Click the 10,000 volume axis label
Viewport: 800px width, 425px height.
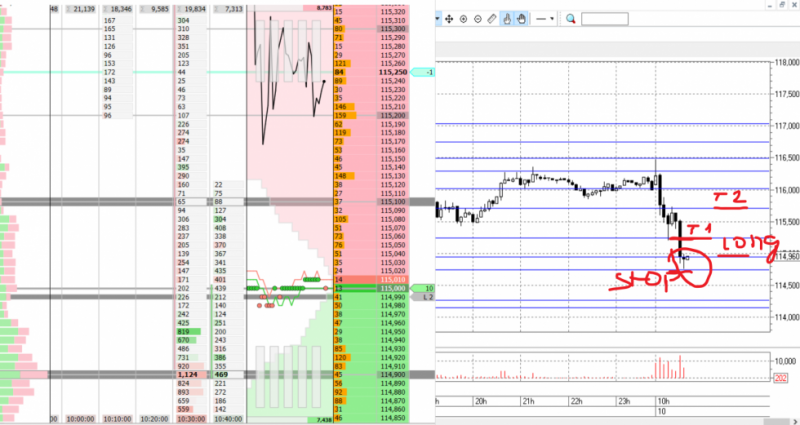(784, 361)
